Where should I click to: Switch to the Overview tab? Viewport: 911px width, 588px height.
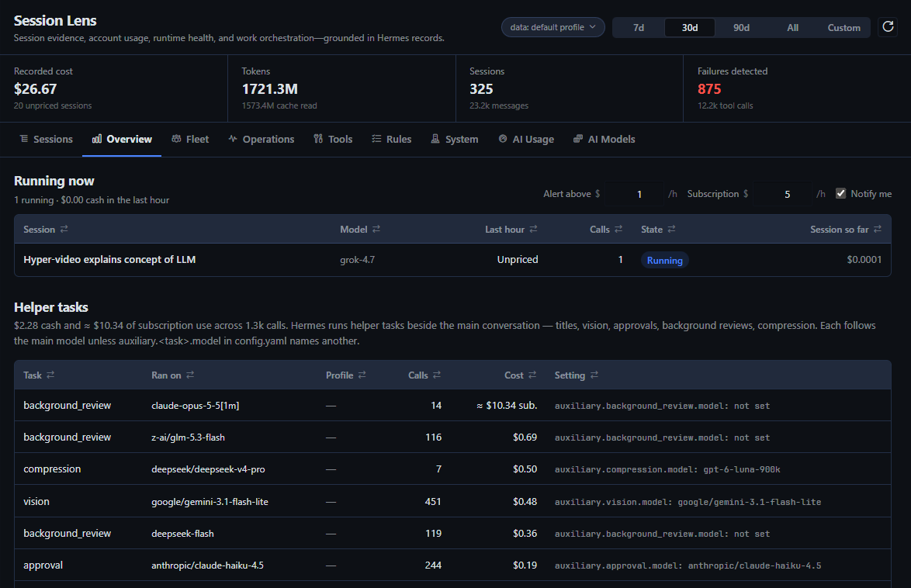tap(121, 140)
